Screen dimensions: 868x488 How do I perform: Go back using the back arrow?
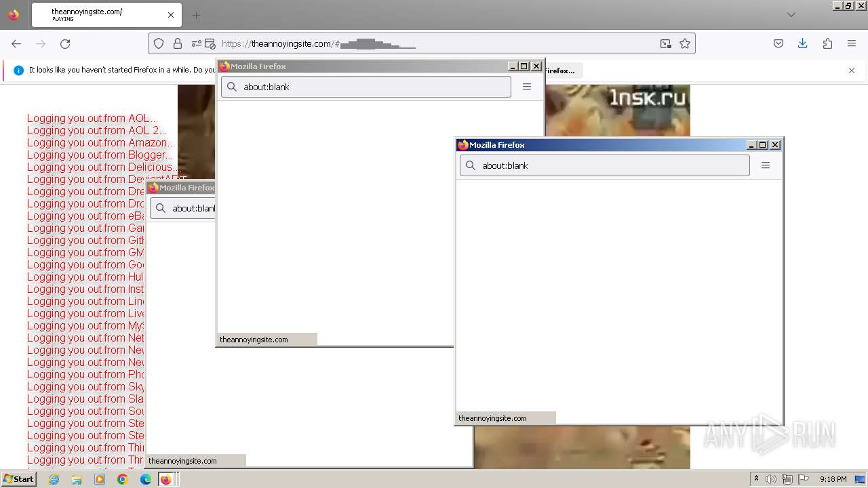point(16,43)
